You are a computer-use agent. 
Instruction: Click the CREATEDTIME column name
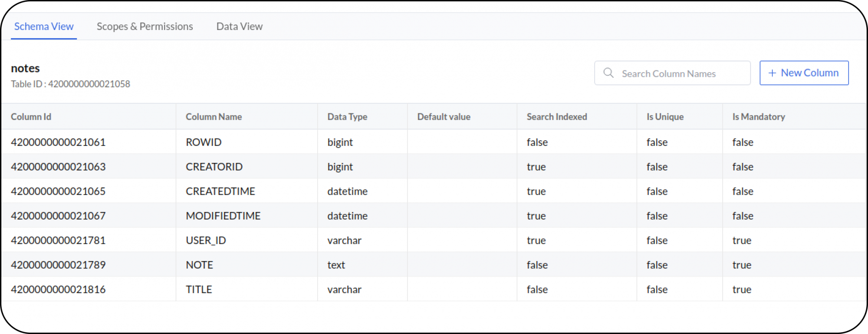coord(220,192)
